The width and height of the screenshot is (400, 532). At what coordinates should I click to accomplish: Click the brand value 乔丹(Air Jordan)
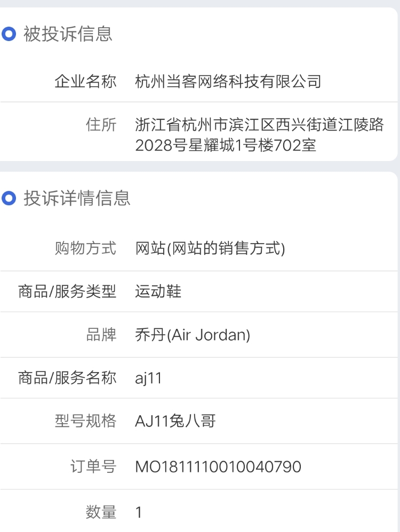[193, 335]
